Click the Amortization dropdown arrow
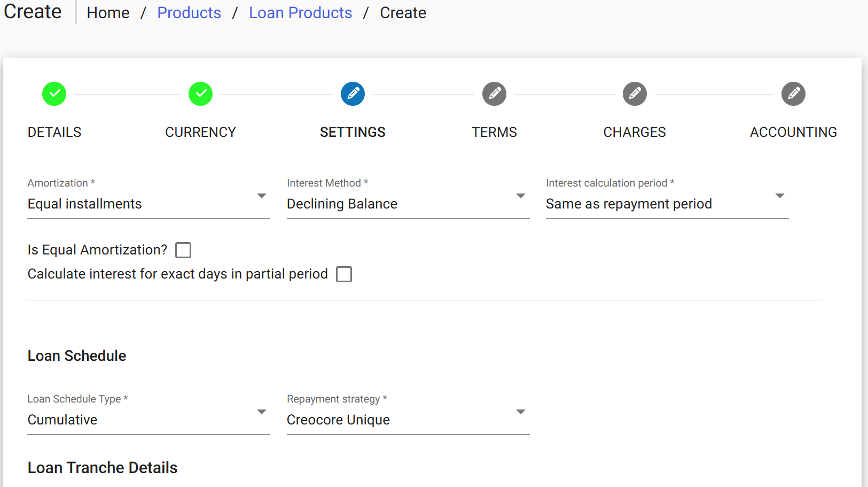The width and height of the screenshot is (868, 487). (x=262, y=196)
